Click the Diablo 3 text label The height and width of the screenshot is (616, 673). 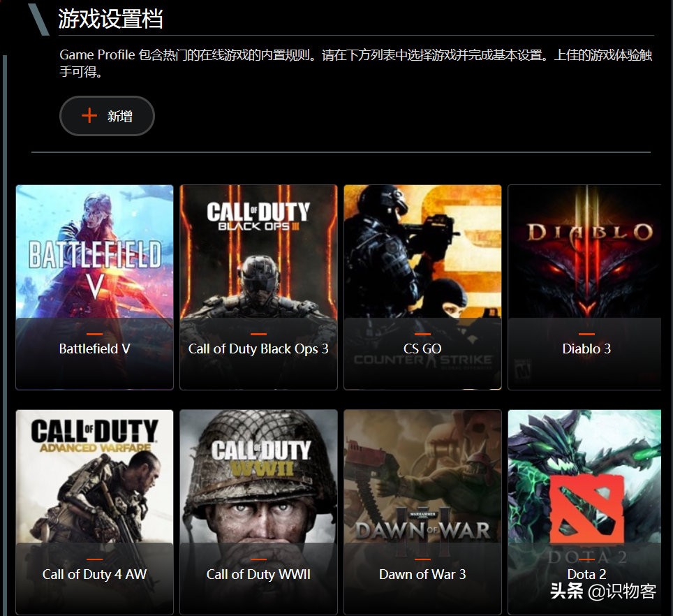586,349
